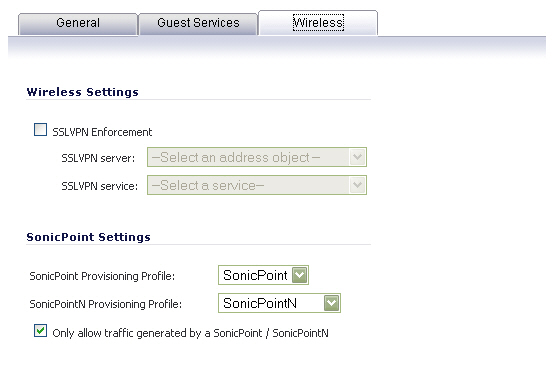Open the SSLVPN server address object dropdown
Screen dimensions: 555x369
[257, 157]
